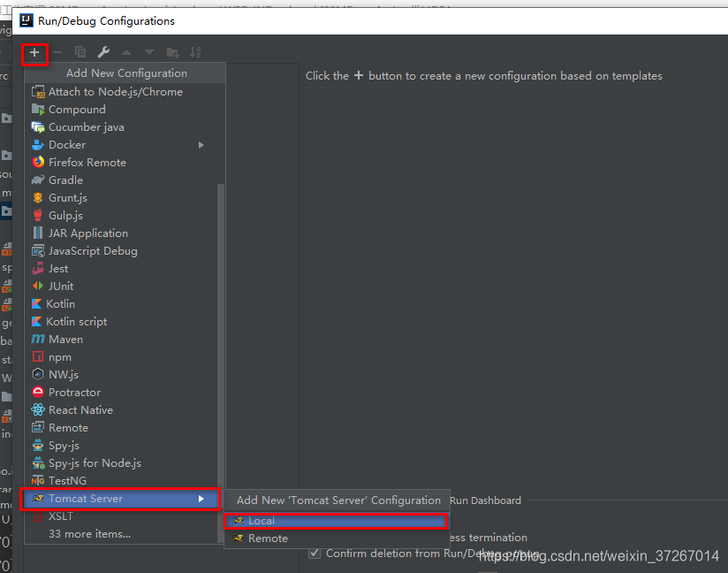
Task: Choose Local Tomcat Server configuration
Action: coord(336,521)
